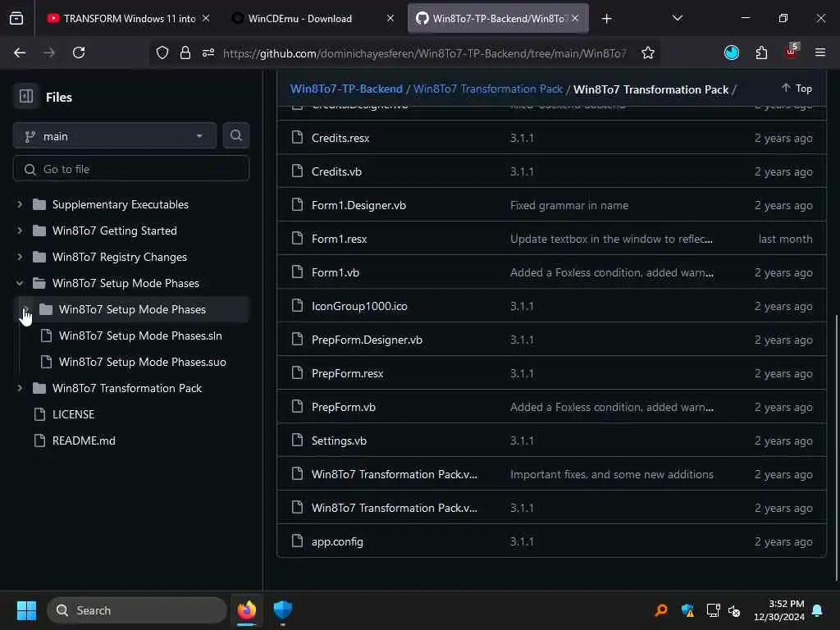Image resolution: width=840 pixels, height=630 pixels.
Task: Bookmark this page with star icon
Action: coord(648,52)
